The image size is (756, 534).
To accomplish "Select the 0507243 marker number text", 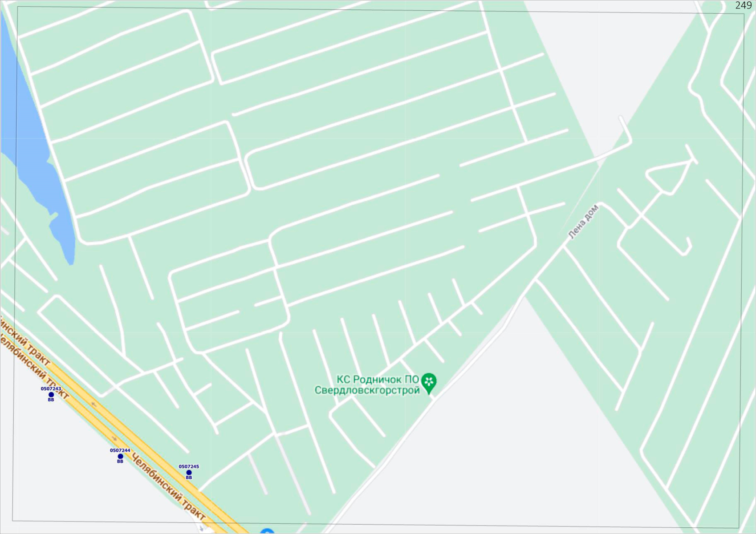I will pos(51,389).
